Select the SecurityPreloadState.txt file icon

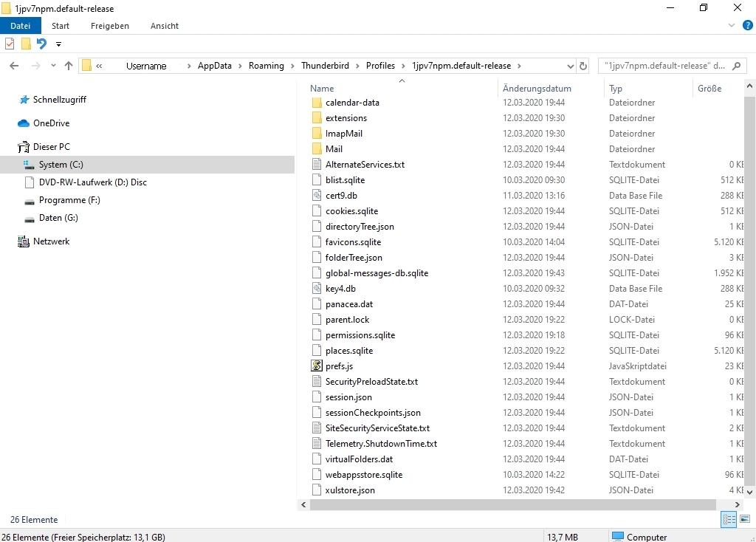coord(317,382)
